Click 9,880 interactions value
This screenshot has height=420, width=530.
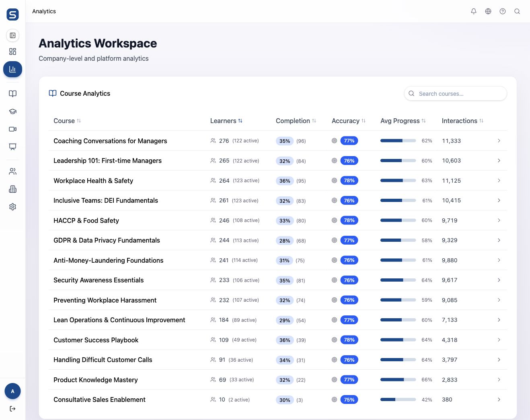[450, 260]
